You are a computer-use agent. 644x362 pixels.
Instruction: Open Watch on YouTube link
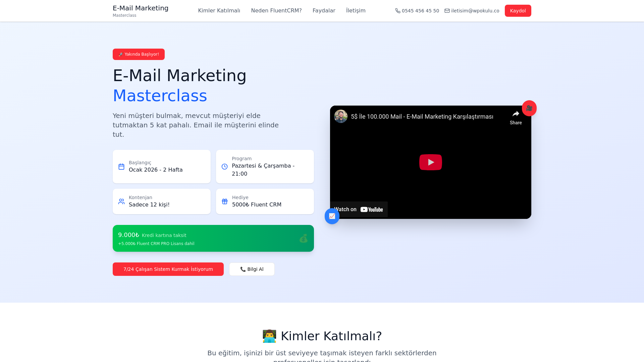point(359,209)
